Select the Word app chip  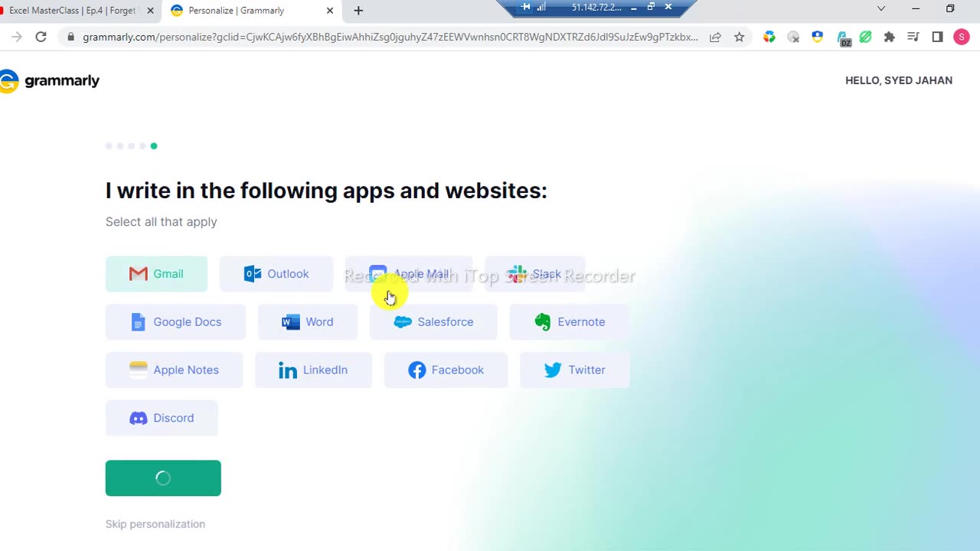tap(308, 322)
